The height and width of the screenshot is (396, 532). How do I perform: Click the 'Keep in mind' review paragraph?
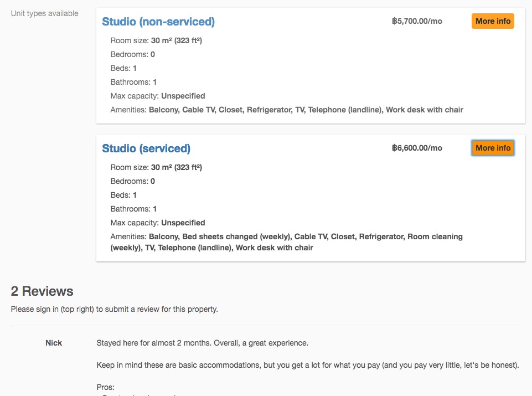pos(307,366)
